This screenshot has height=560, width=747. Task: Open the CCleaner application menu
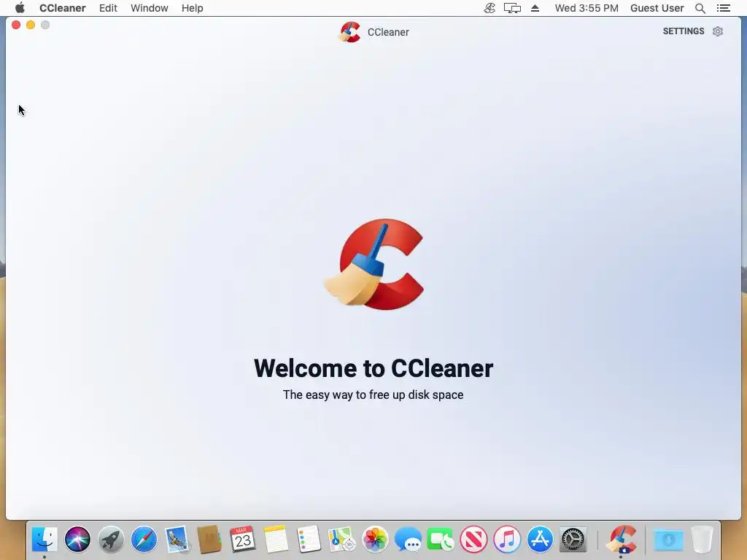pos(63,8)
